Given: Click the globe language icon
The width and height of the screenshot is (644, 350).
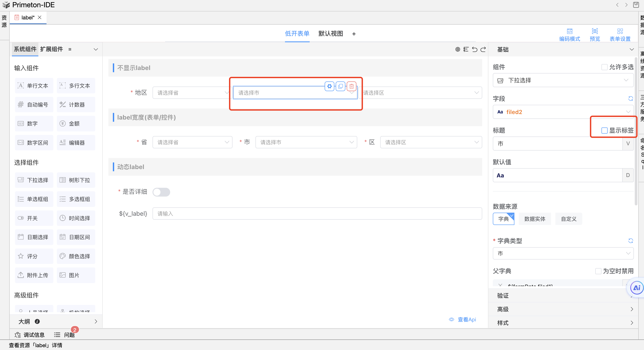Looking at the screenshot, I should (458, 50).
